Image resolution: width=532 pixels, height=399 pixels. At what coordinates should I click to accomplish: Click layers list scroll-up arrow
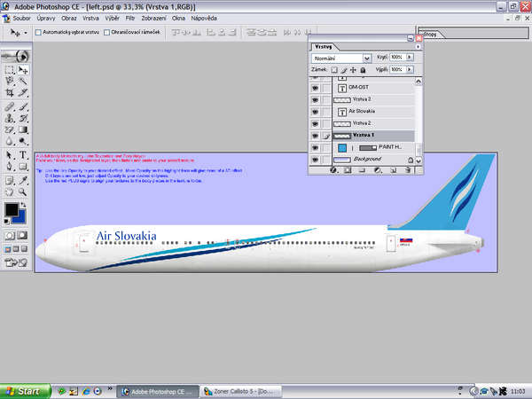point(419,81)
